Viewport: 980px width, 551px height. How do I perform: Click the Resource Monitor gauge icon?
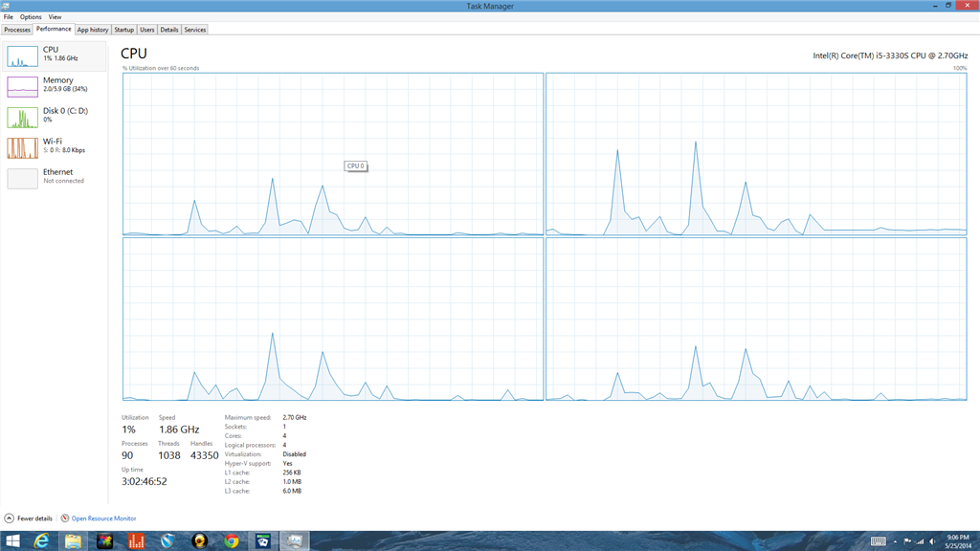(65, 518)
